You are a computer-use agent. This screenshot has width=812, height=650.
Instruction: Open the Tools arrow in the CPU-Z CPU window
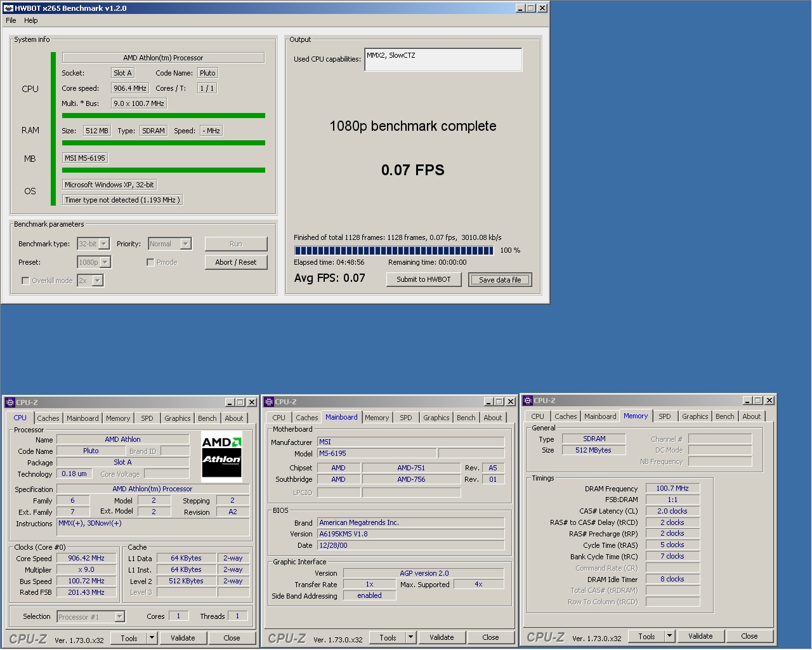(152, 638)
